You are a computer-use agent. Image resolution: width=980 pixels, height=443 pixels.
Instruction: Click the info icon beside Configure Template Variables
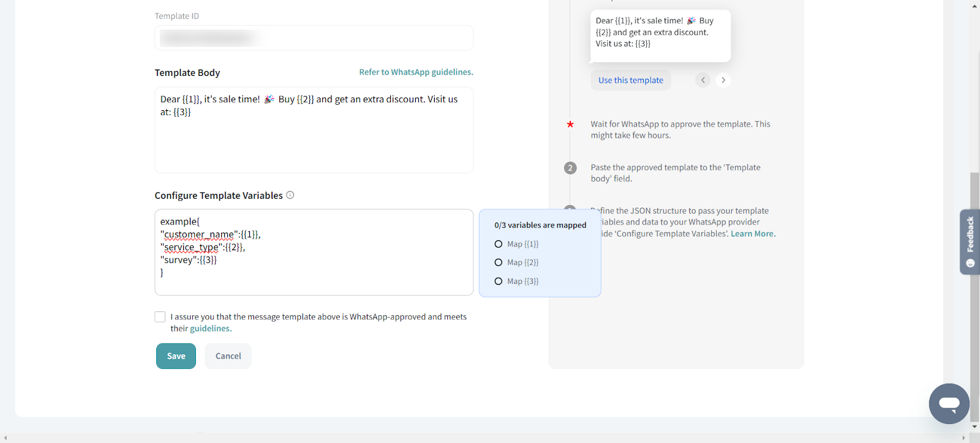tap(290, 195)
